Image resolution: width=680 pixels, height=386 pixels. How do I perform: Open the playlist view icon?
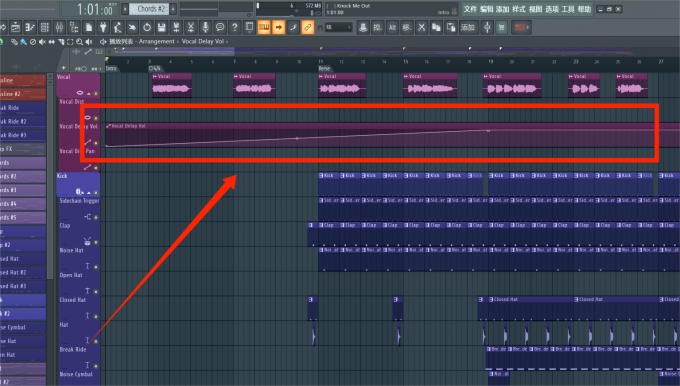coord(15,27)
